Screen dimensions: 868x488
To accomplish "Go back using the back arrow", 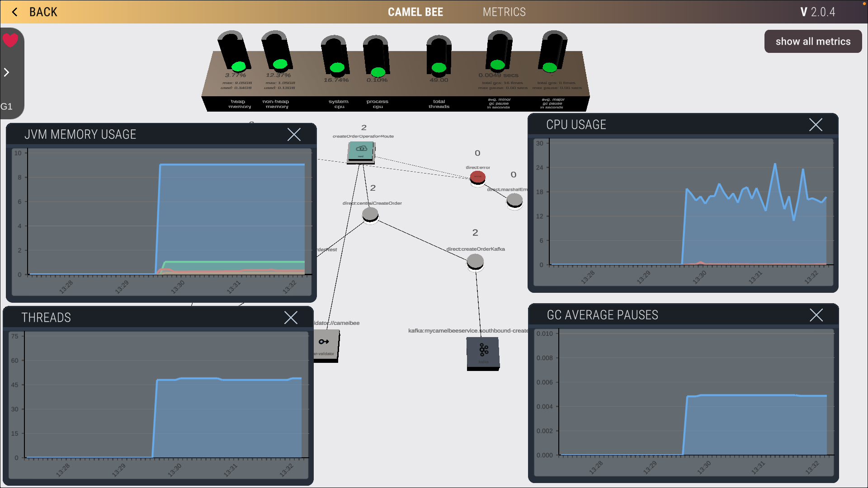I will click(15, 12).
